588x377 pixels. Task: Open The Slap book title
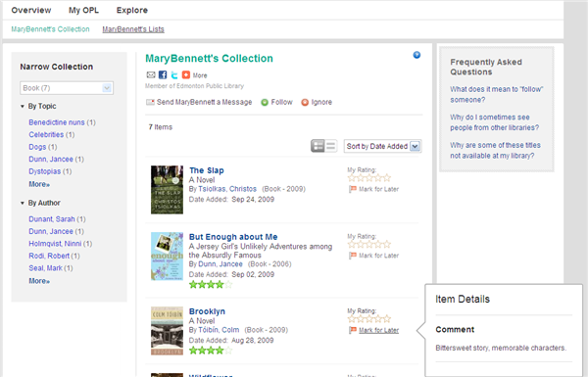[207, 170]
